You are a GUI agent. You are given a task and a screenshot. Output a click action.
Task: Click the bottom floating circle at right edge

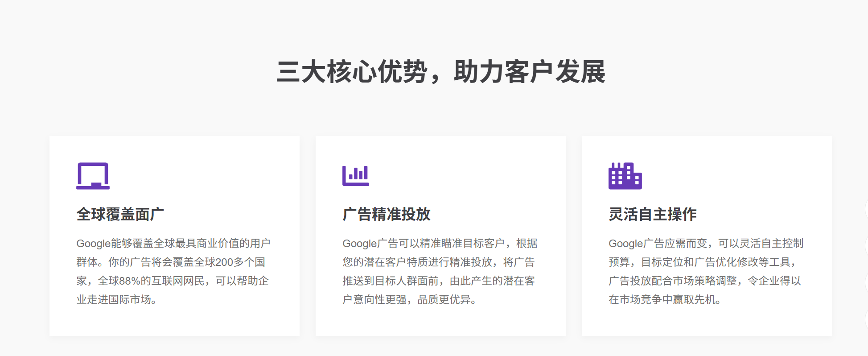click(866, 319)
